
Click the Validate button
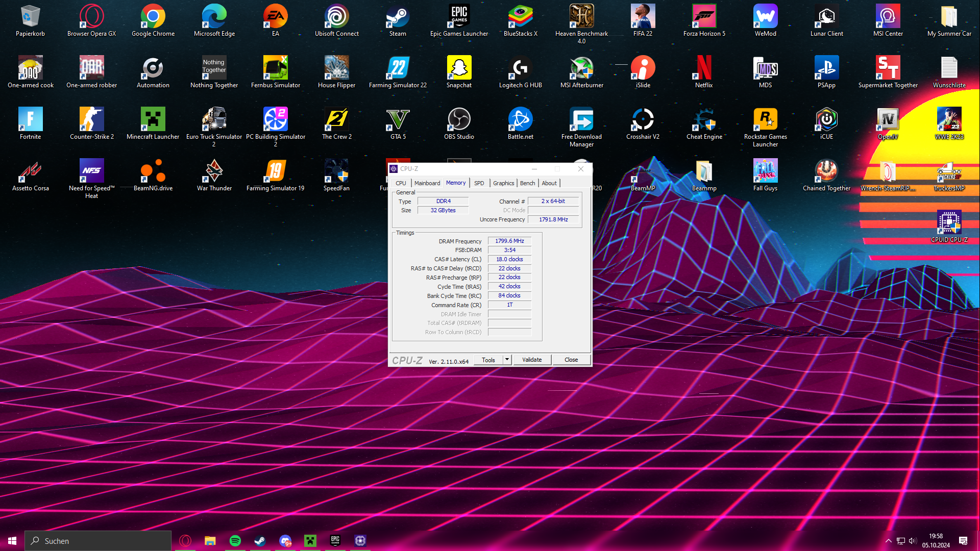(x=532, y=360)
